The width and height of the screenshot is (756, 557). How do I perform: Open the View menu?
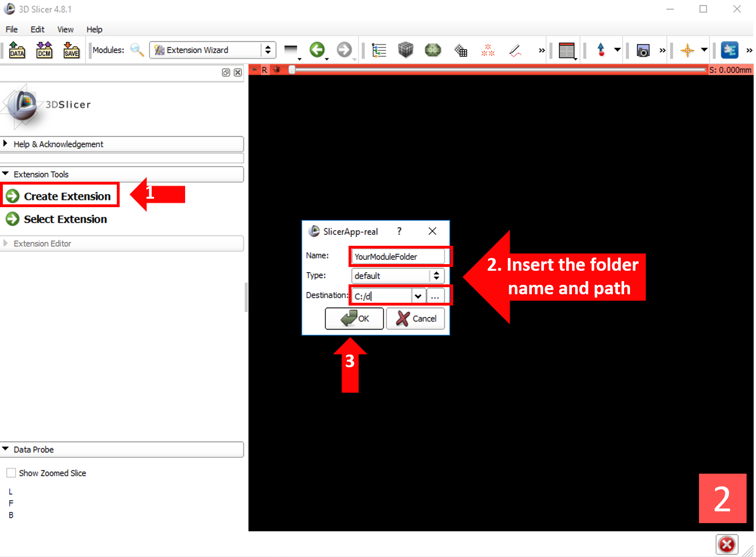point(65,29)
